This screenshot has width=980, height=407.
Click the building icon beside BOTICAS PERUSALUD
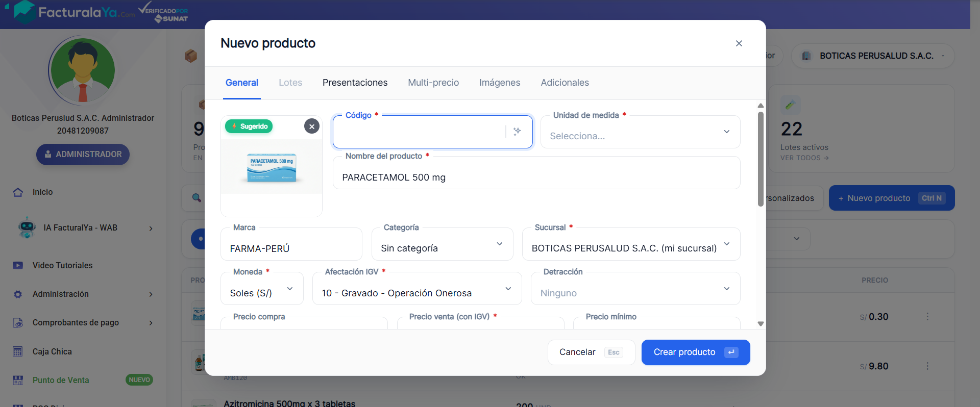tap(806, 56)
